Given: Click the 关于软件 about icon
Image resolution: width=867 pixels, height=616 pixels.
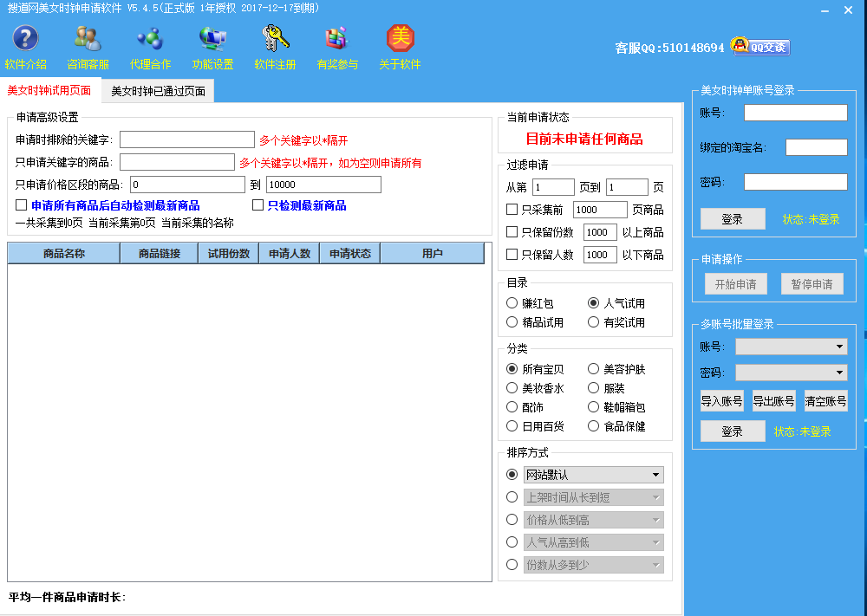Looking at the screenshot, I should (400, 39).
